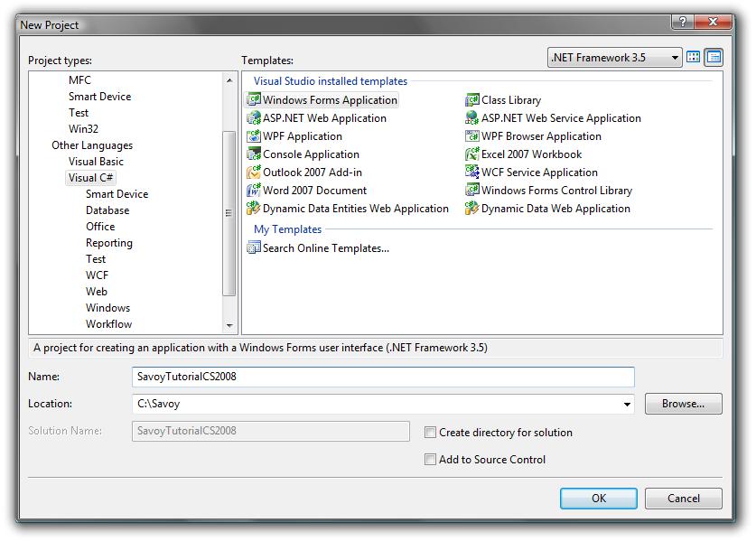Select ASP.NET Web Service Application icon
Image resolution: width=756 pixels, height=541 pixels.
point(472,117)
